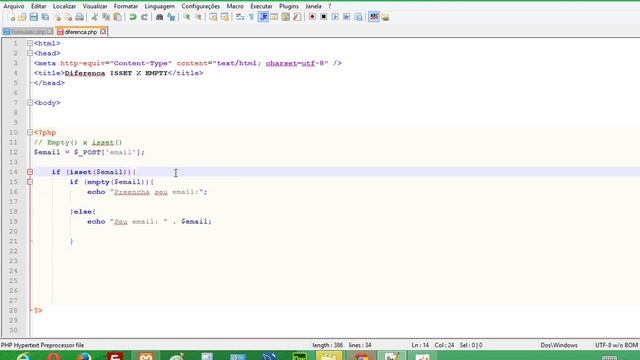The height and width of the screenshot is (360, 640).
Task: Close the diferenca.php tab
Action: tap(103, 31)
